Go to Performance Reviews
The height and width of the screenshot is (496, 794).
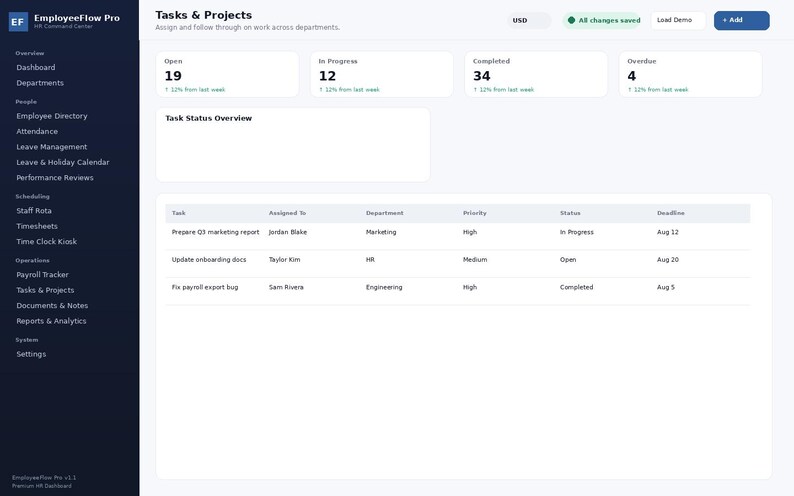(55, 178)
